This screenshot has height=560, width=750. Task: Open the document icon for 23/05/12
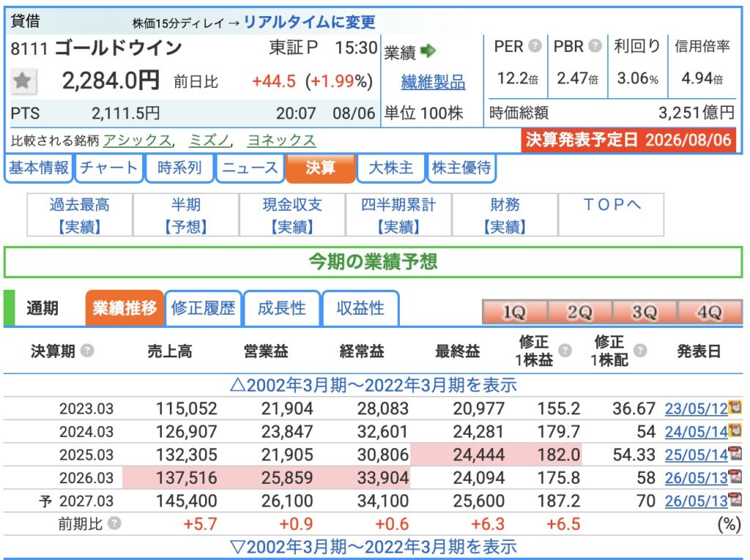coord(735,408)
